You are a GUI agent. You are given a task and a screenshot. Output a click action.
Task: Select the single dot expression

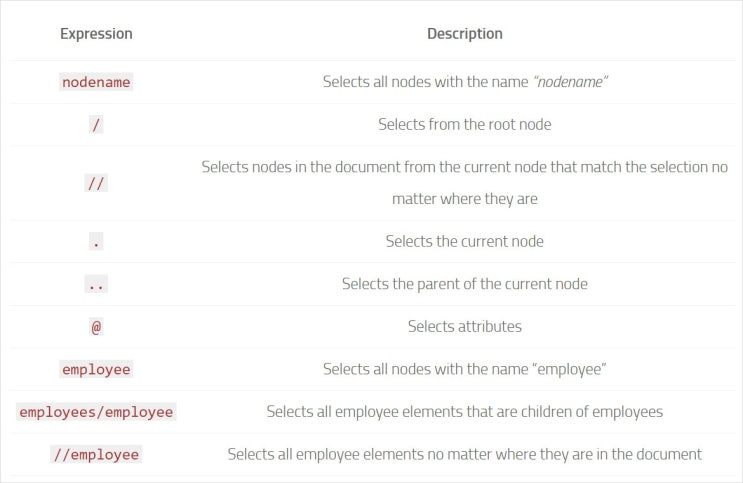click(x=96, y=241)
